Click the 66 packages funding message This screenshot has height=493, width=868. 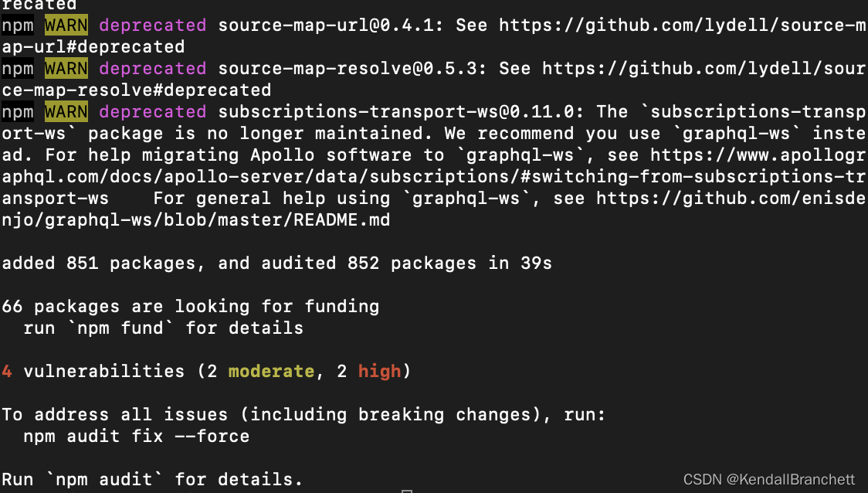tap(189, 306)
